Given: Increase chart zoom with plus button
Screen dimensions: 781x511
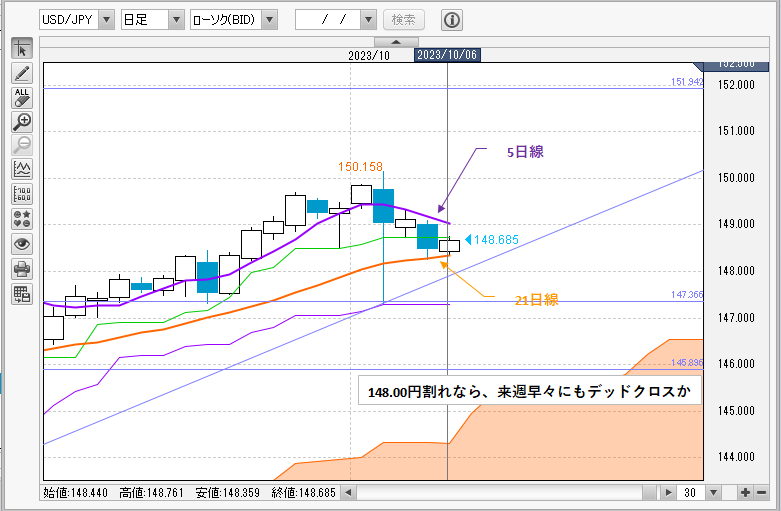Looking at the screenshot, I should 745,493.
